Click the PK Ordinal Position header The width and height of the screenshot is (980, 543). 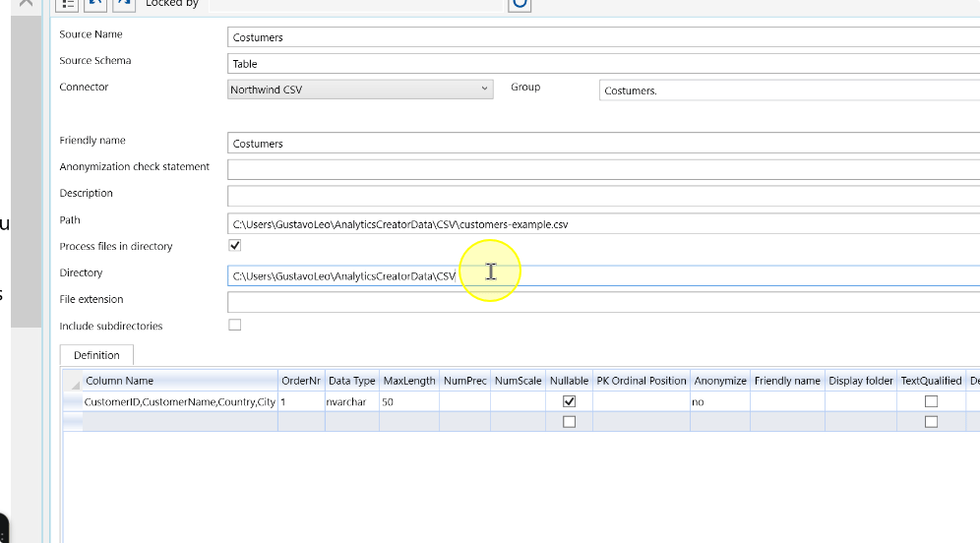(x=642, y=381)
